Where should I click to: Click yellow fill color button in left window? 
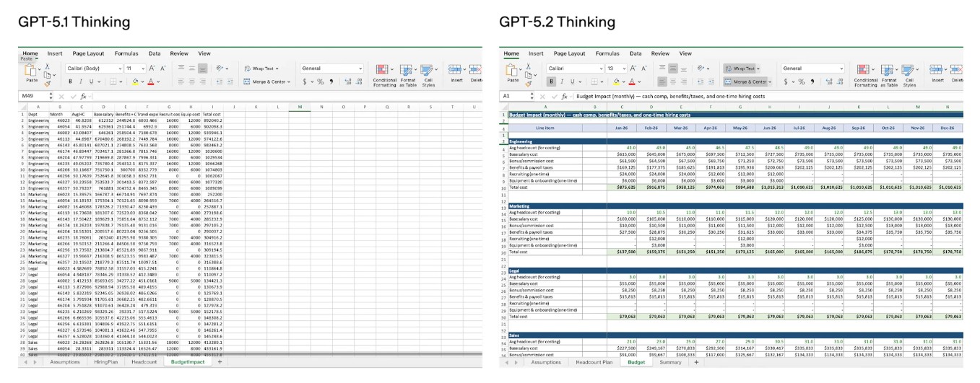(x=136, y=82)
